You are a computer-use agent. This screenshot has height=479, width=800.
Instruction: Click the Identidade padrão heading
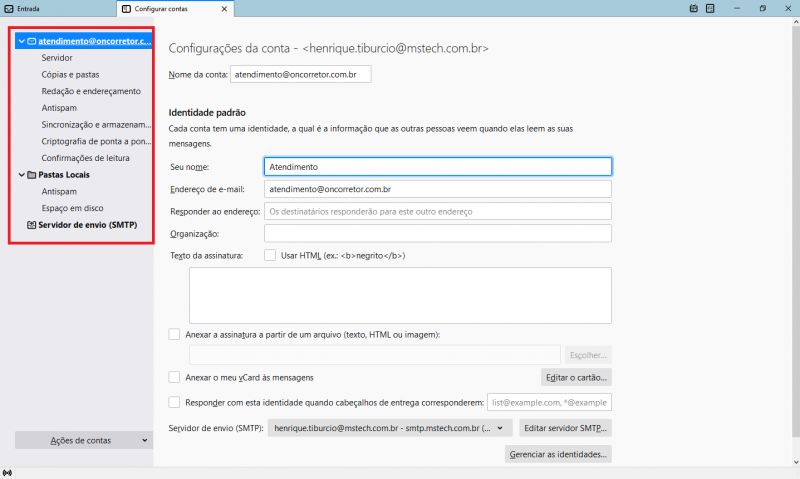[207, 113]
